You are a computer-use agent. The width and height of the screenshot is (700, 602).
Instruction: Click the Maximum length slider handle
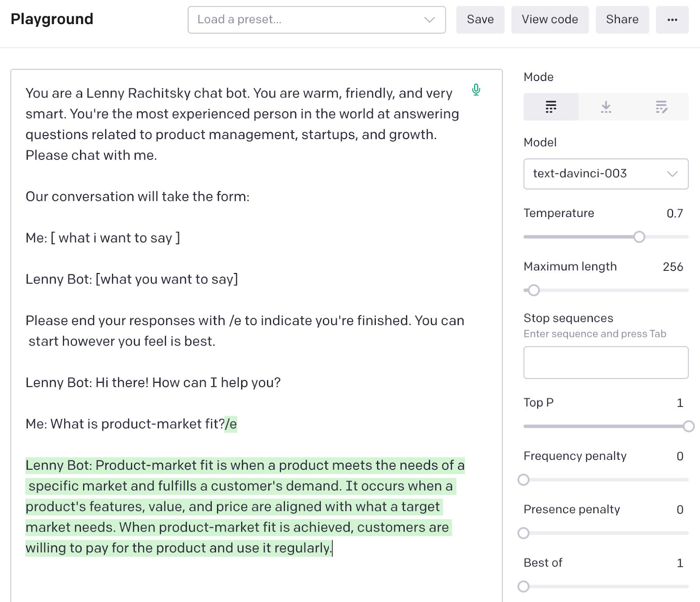coord(534,290)
